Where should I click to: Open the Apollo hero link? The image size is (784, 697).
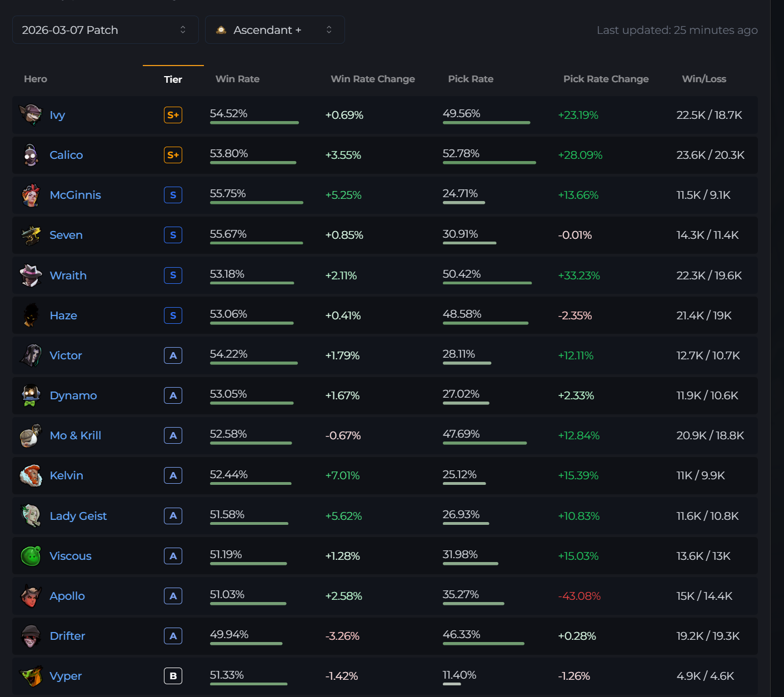(x=67, y=596)
